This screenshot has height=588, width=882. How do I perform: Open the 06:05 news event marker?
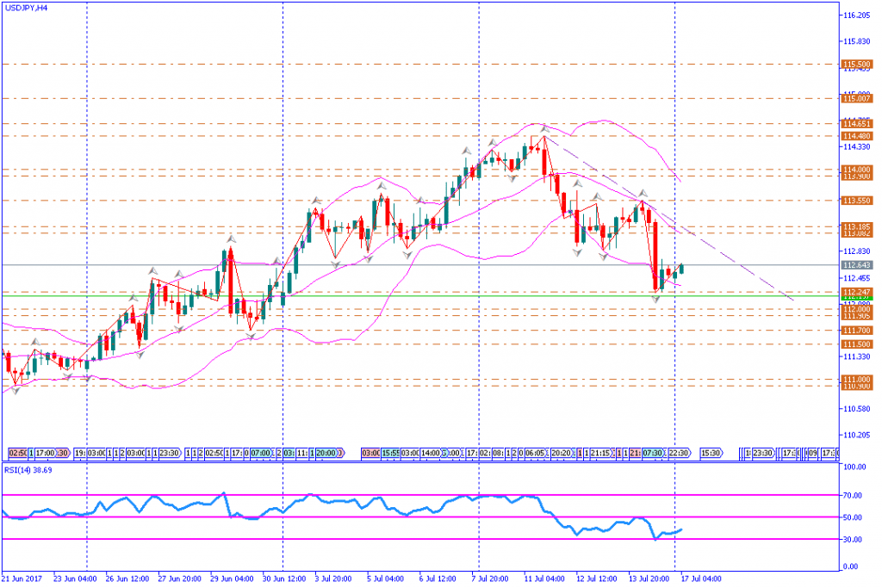tap(535, 453)
